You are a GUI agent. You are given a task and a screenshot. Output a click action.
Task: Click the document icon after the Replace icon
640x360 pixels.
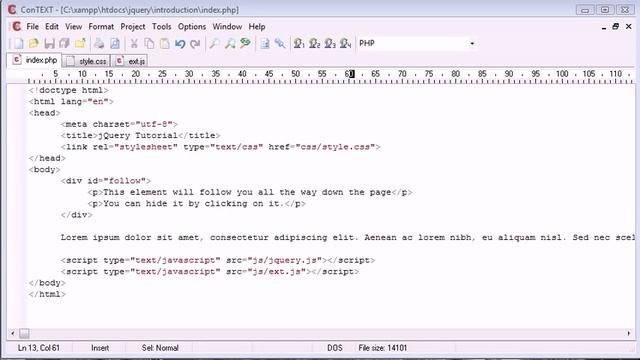click(x=265, y=43)
